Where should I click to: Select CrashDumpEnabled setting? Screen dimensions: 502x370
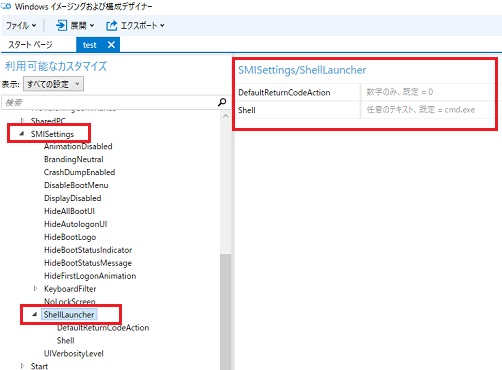pos(79,172)
